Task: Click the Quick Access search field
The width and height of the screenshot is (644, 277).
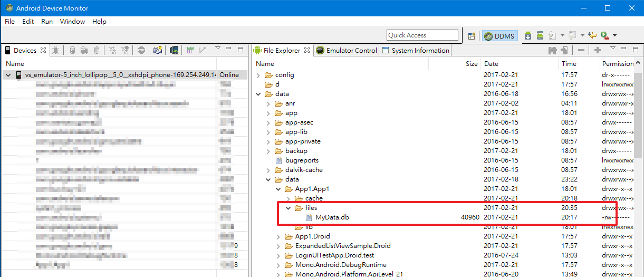Action: pos(422,35)
